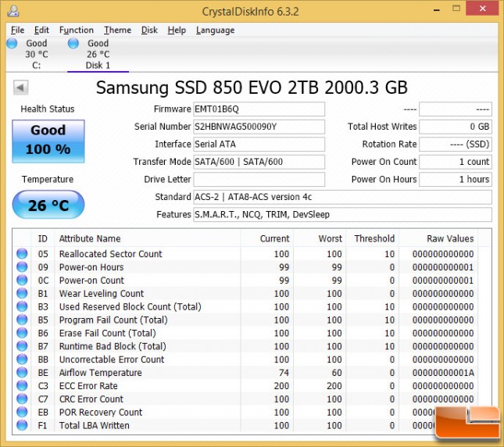Click the Threshold column header

(x=373, y=238)
